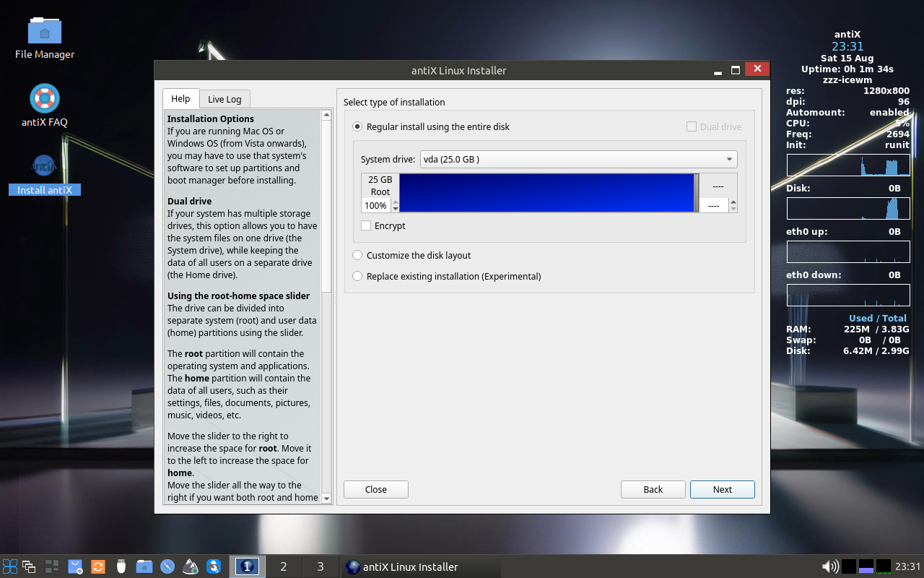Maximize the antiX Linux Installer window
924x578 pixels.
pyautogui.click(x=736, y=70)
